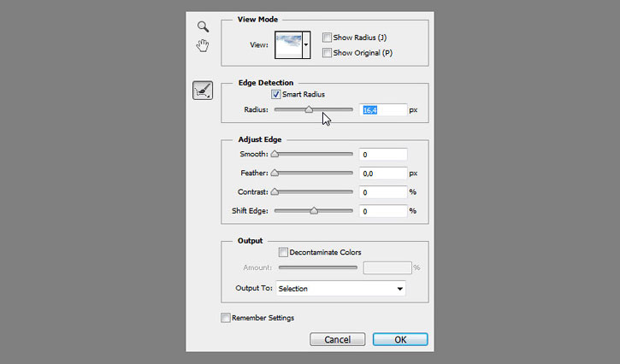The image size is (620, 364).
Task: Click the View Mode section heading
Action: coord(257,20)
